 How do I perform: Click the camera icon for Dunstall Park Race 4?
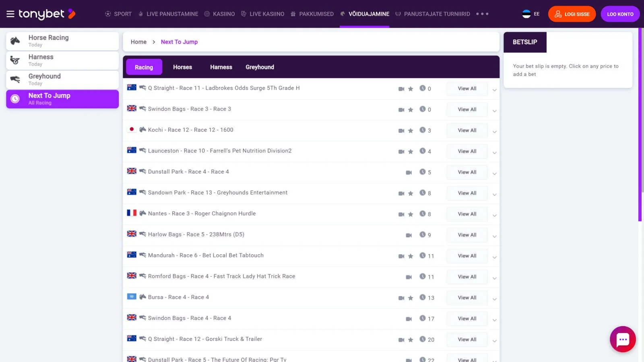point(409,173)
